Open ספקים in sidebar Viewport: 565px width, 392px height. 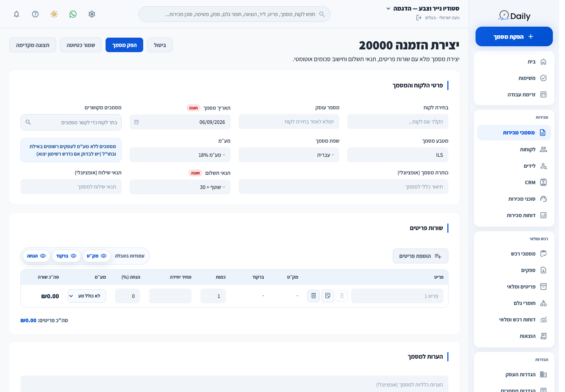[514, 270]
